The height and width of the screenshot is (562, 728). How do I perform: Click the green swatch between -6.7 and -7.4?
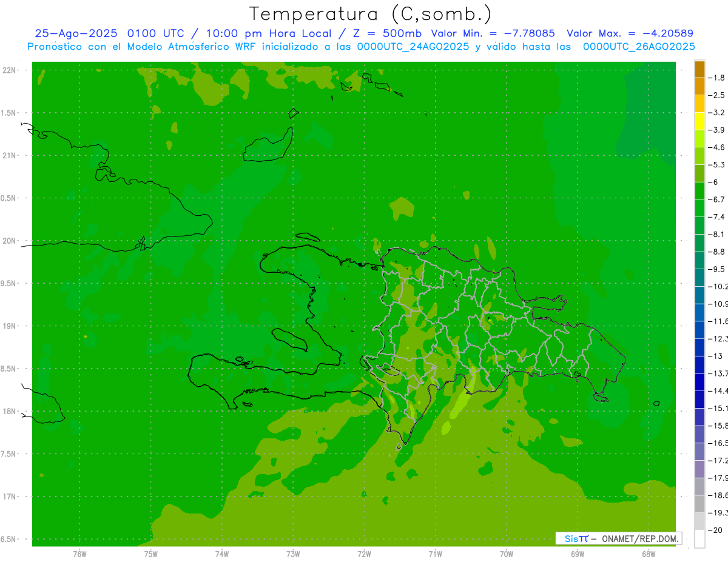pos(699,208)
